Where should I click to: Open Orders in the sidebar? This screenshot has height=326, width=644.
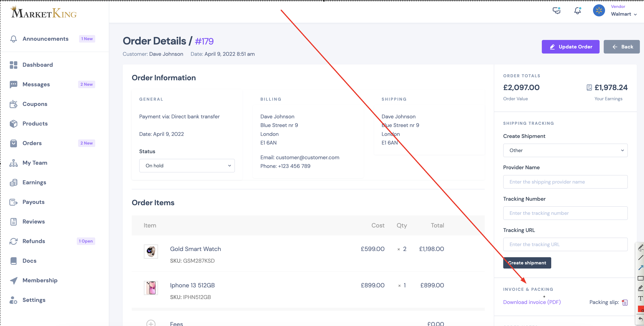pos(32,143)
